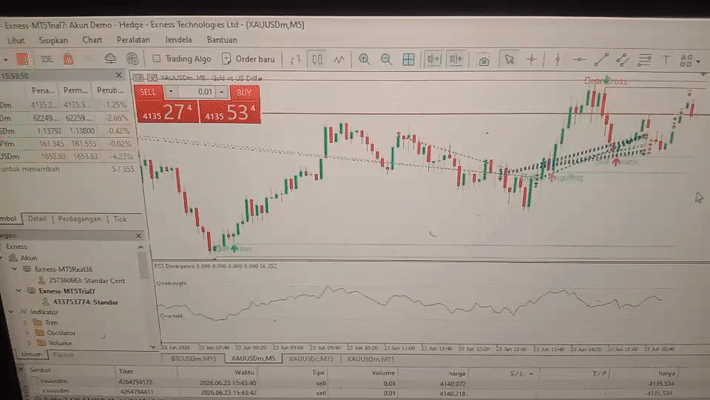Switch chart to bar chart style
The width and height of the screenshot is (710, 400).
[x=295, y=59]
